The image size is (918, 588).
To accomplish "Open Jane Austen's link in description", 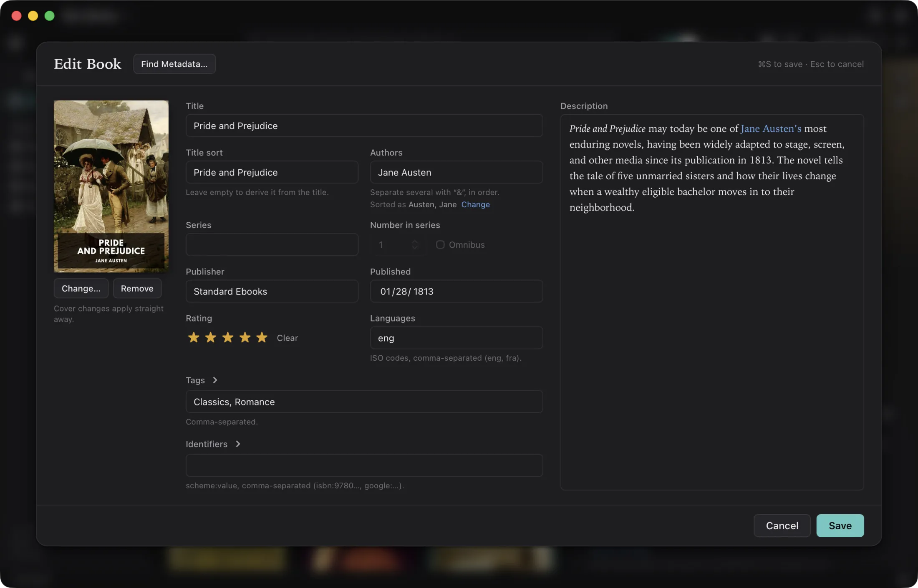I will point(770,128).
